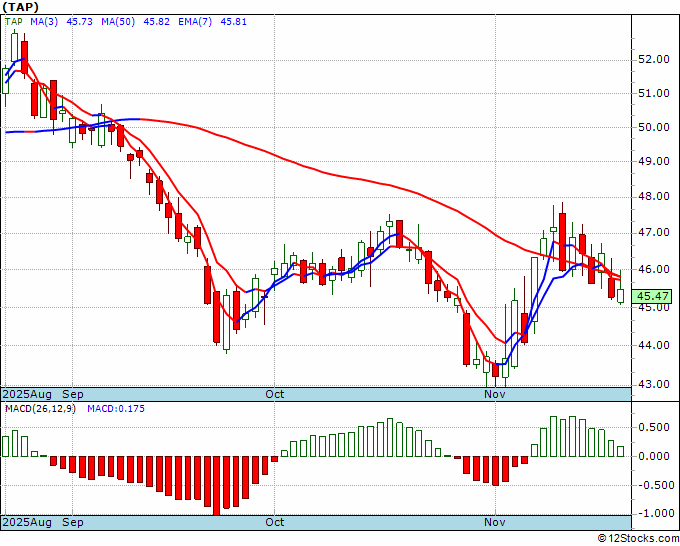Viewport: 680px width, 546px height.
Task: Click the current price tag 45.47
Action: click(x=652, y=297)
